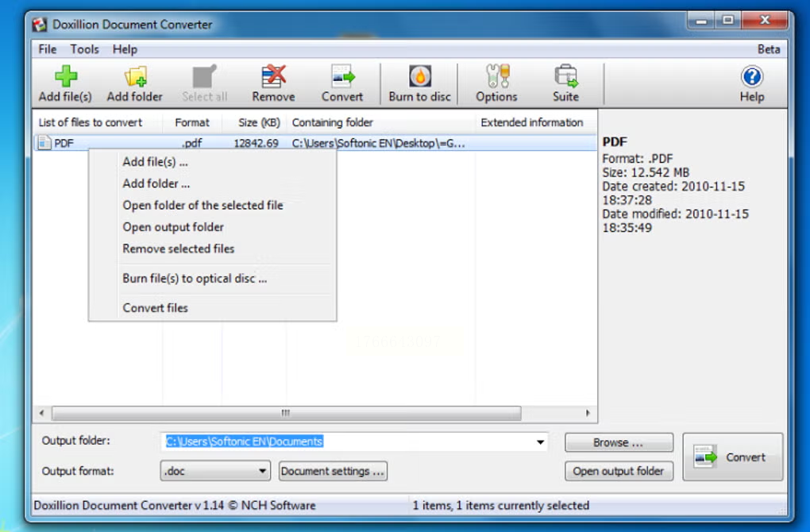
Task: Click the Add folder toolbar icon
Action: point(135,76)
